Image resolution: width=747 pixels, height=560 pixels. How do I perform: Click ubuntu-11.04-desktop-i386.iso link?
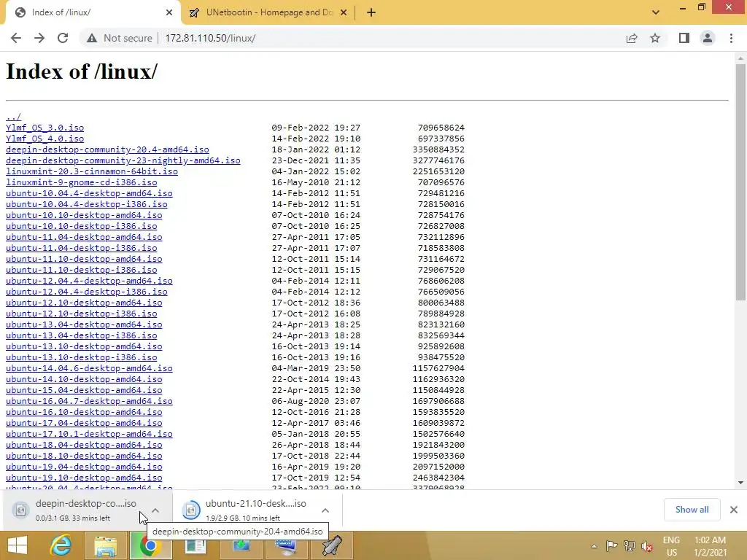tap(82, 248)
